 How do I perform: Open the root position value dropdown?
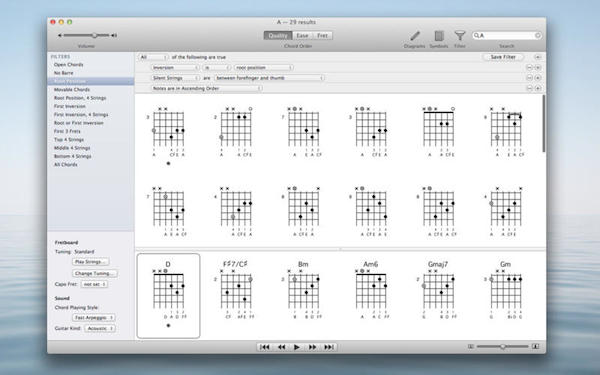(x=264, y=67)
